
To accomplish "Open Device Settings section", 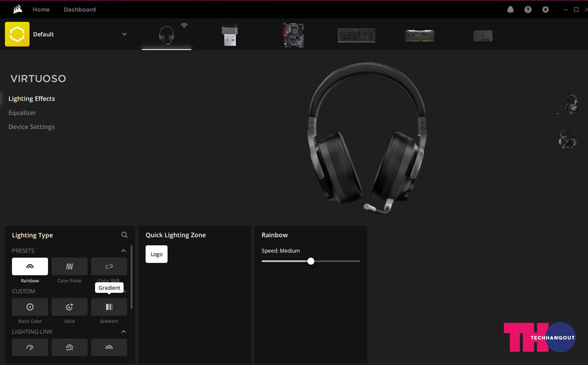I will 31,127.
